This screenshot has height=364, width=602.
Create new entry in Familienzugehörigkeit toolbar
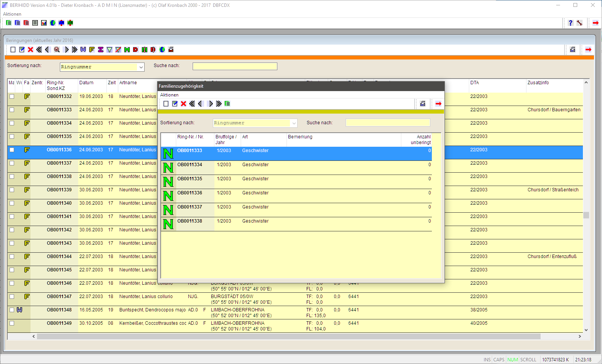[166, 104]
